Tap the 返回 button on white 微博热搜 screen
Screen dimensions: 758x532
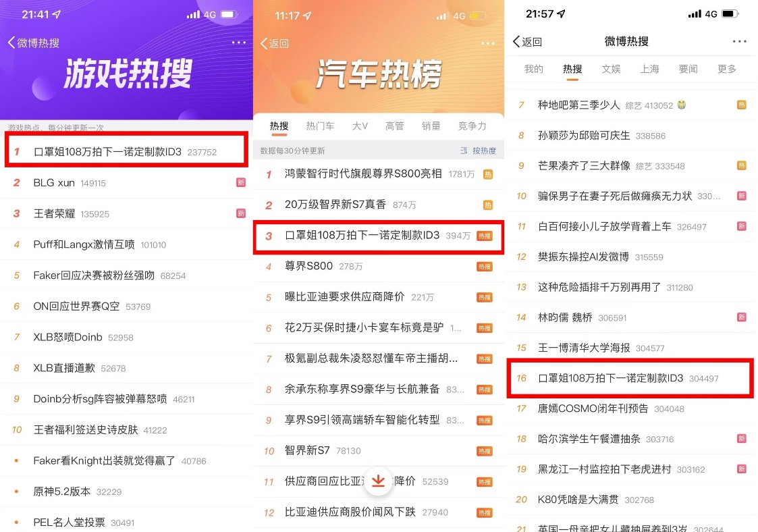527,42
